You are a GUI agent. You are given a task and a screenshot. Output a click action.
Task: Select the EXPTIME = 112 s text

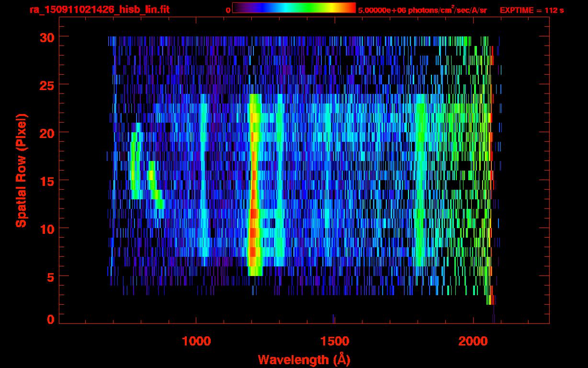pyautogui.click(x=531, y=10)
